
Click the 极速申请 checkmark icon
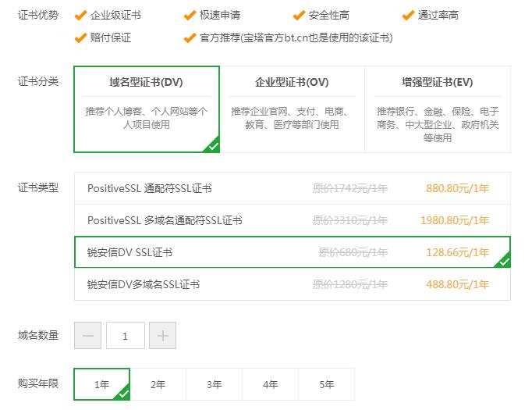(x=190, y=16)
